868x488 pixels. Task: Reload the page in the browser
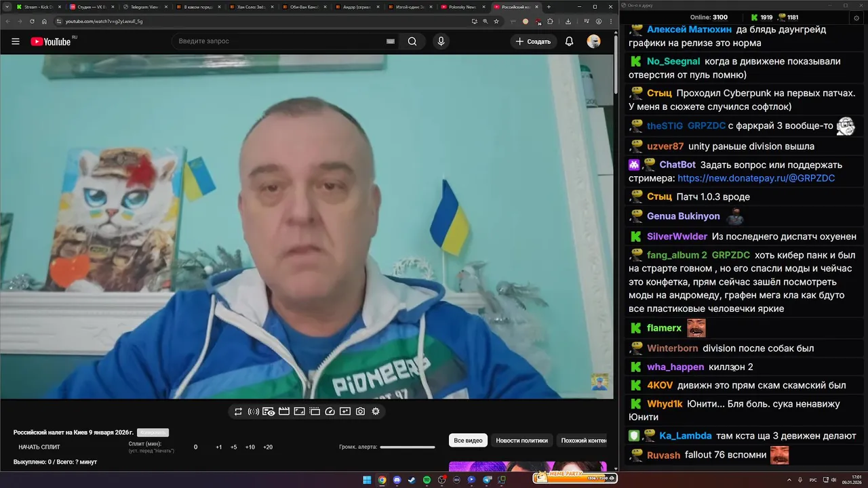pyautogui.click(x=31, y=21)
